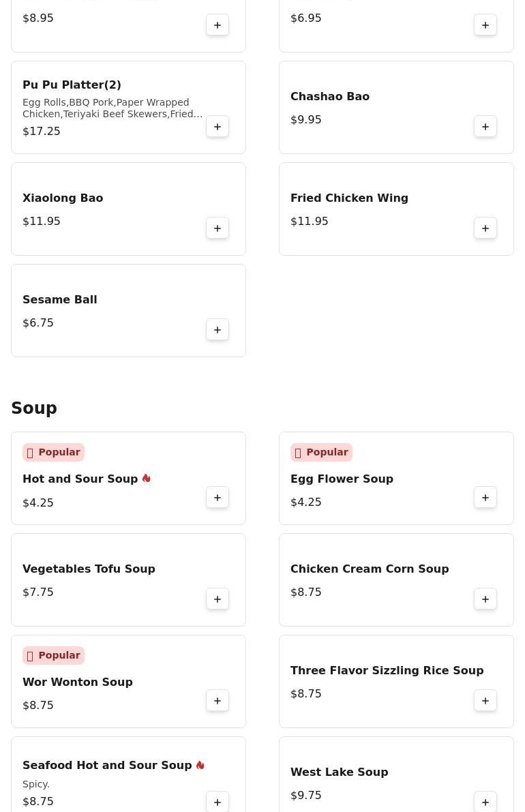Add Vegetables Tofu Soup to order
The image size is (525, 812).
coord(217,599)
